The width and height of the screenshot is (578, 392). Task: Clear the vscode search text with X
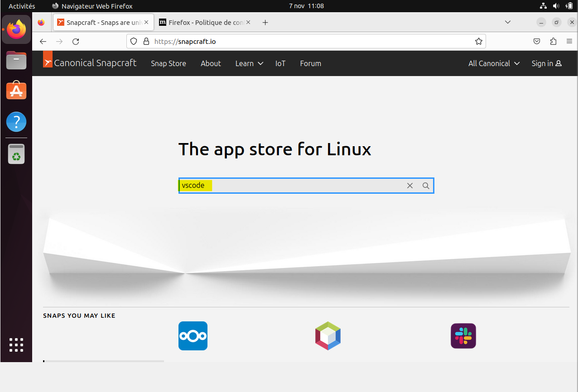410,186
